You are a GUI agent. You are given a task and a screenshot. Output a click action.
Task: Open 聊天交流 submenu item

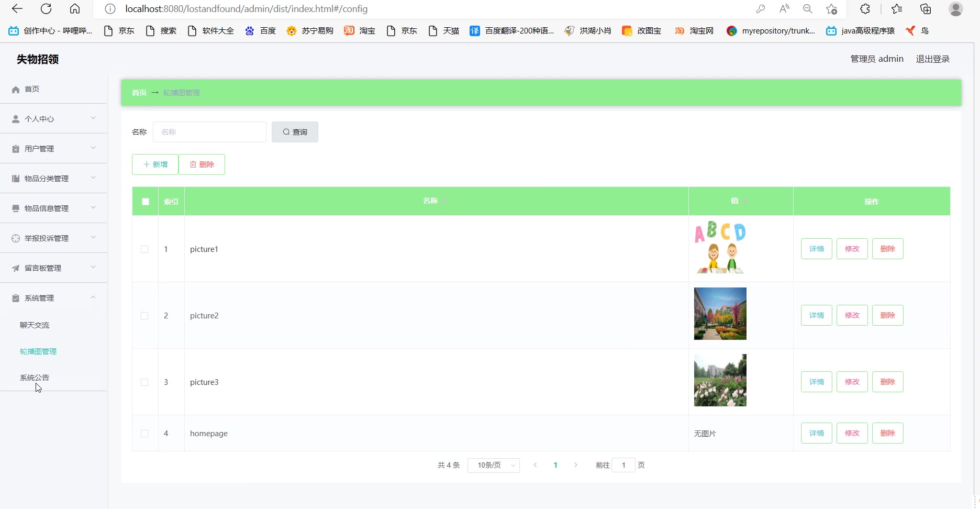pos(35,325)
